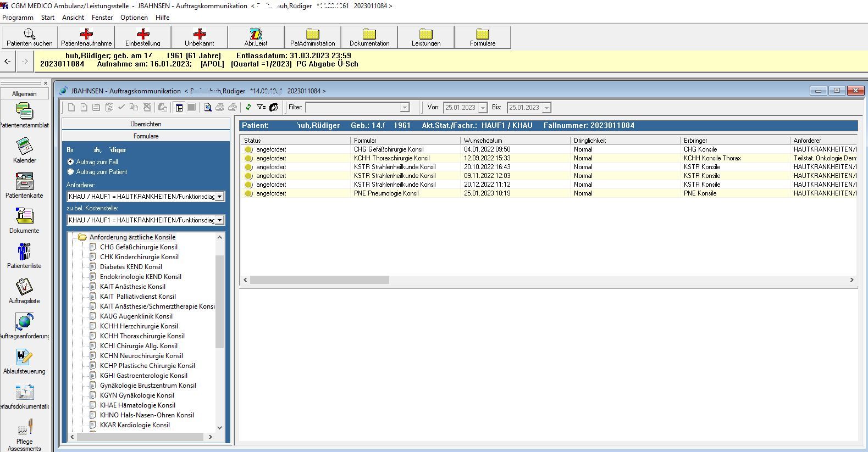Open the Formulare folder button in top toolbar
This screenshot has width=868, height=452.
point(483,37)
